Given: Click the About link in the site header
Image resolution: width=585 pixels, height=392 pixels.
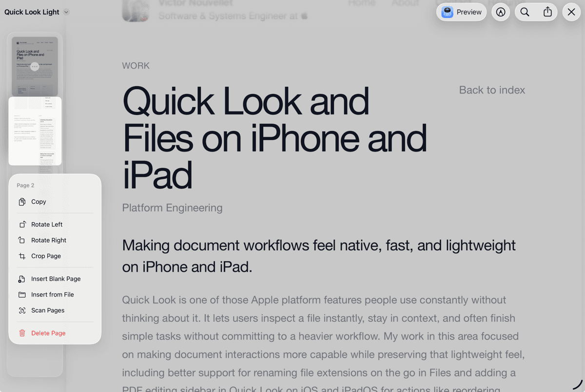Looking at the screenshot, I should click(x=405, y=3).
